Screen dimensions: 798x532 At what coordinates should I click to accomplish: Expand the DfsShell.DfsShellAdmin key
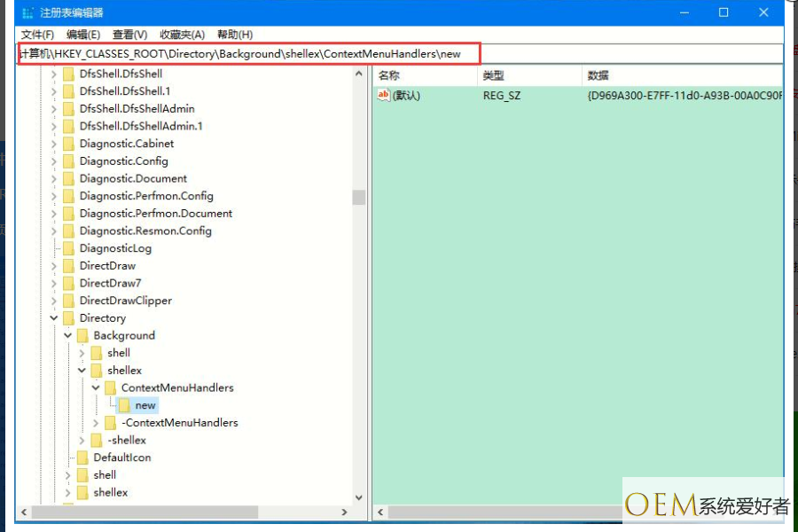tap(54, 109)
